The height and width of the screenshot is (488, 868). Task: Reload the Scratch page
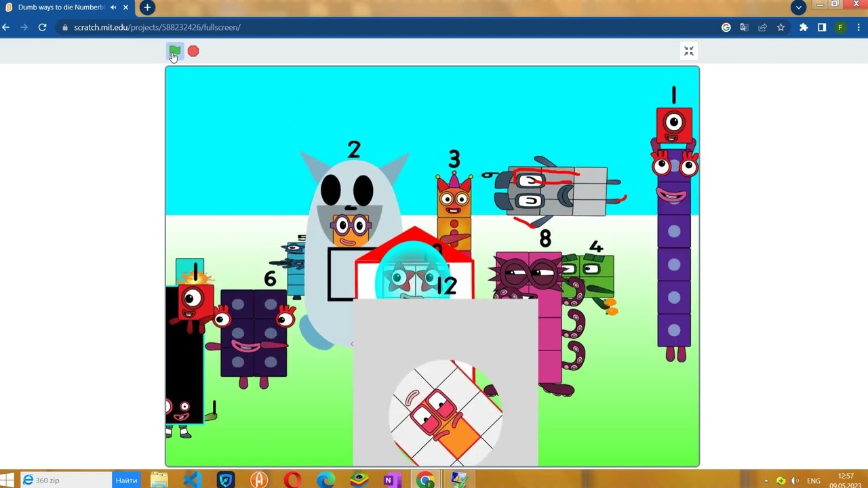pyautogui.click(x=42, y=27)
